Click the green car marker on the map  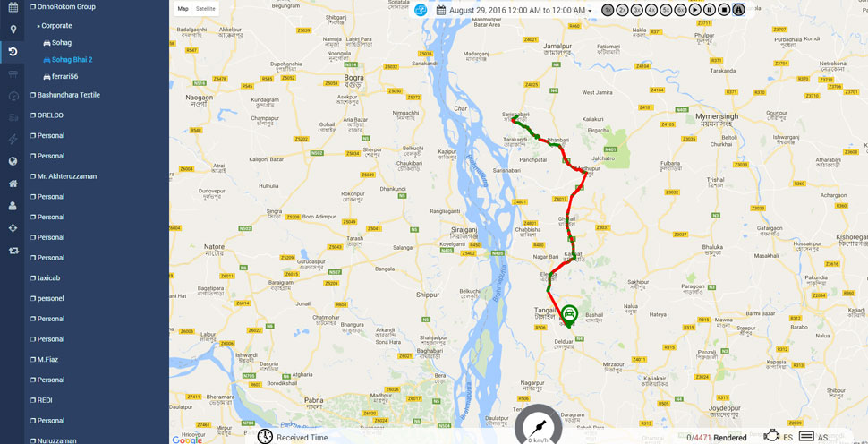[x=568, y=316]
